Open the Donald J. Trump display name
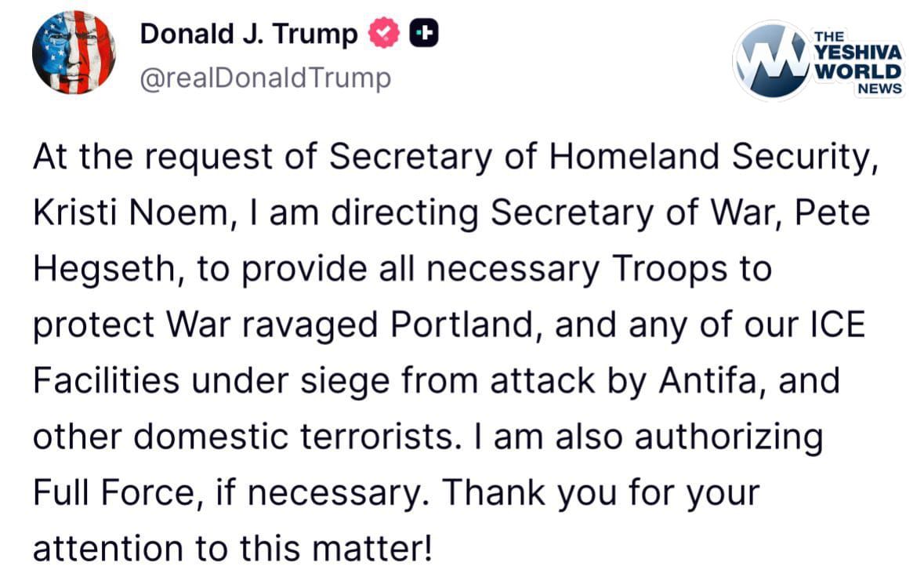Image resolution: width=924 pixels, height=588 pixels. (x=249, y=34)
